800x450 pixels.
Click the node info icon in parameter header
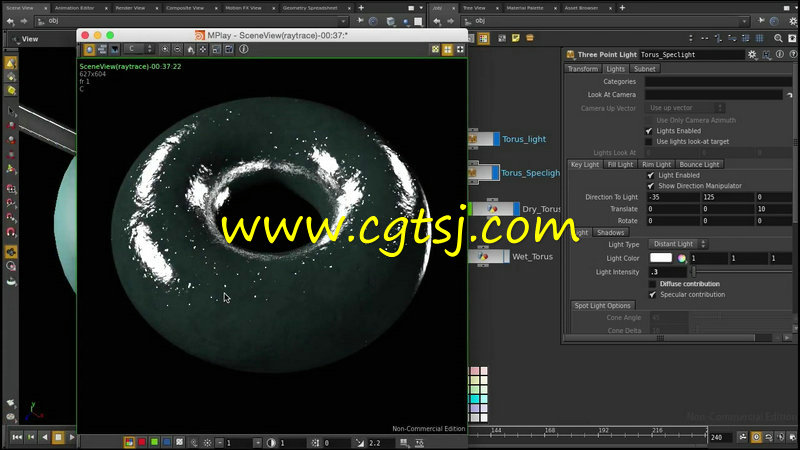(780, 54)
